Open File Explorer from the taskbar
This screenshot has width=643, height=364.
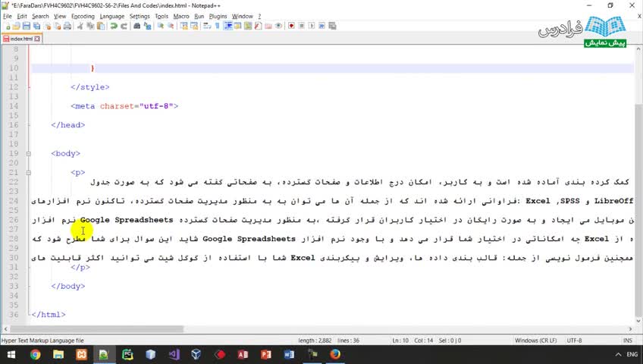click(x=58, y=354)
